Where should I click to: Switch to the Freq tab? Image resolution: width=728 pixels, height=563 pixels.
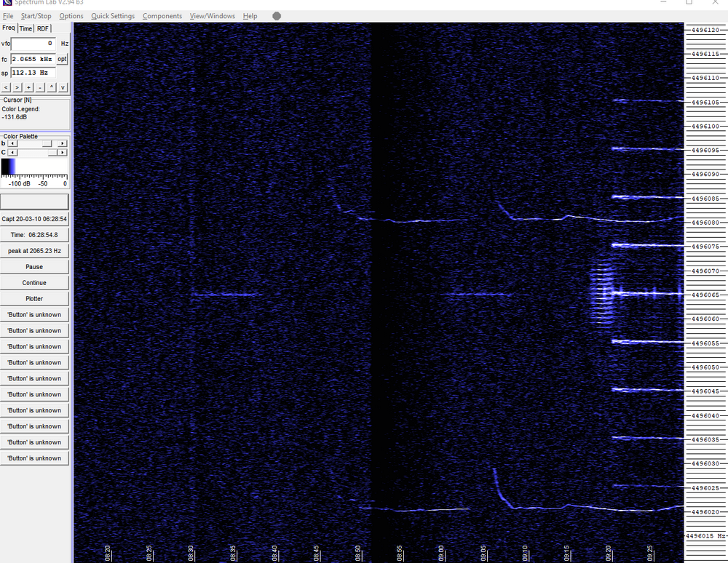point(9,28)
